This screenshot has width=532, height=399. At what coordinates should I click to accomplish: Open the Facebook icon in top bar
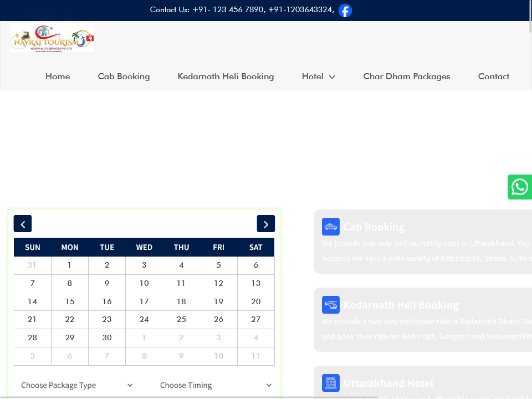point(345,11)
